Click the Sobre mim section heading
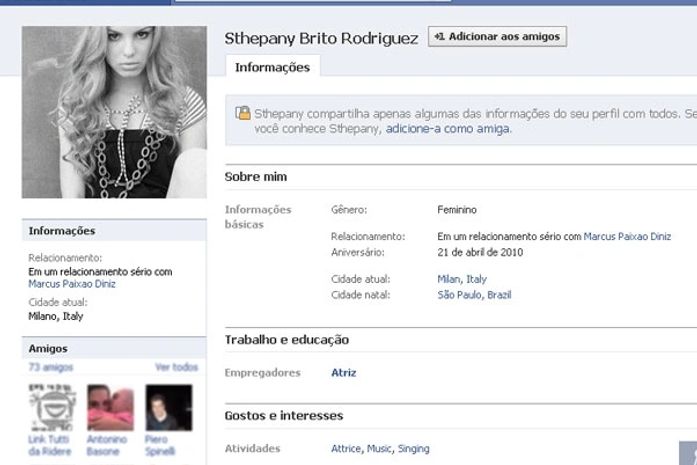Image resolution: width=697 pixels, height=465 pixels. [x=256, y=177]
